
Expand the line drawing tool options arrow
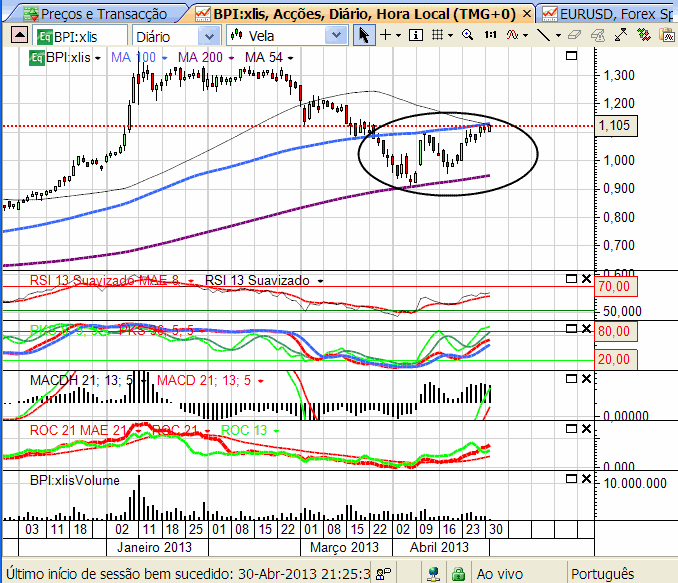(558, 35)
